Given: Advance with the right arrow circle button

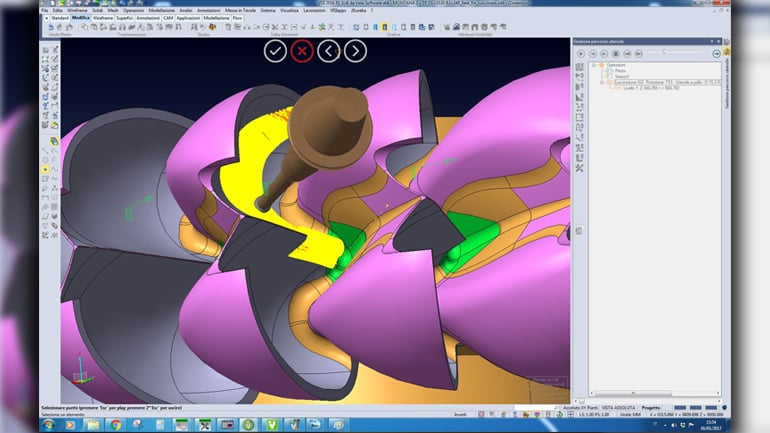Looking at the screenshot, I should [355, 50].
